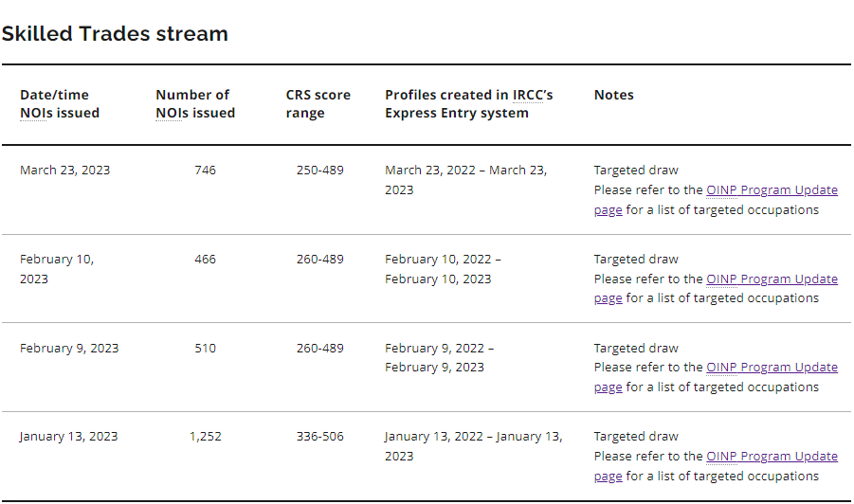Click the March 23, 2023 first-column date cell
Screen dimensions: 854x504
pos(64,171)
